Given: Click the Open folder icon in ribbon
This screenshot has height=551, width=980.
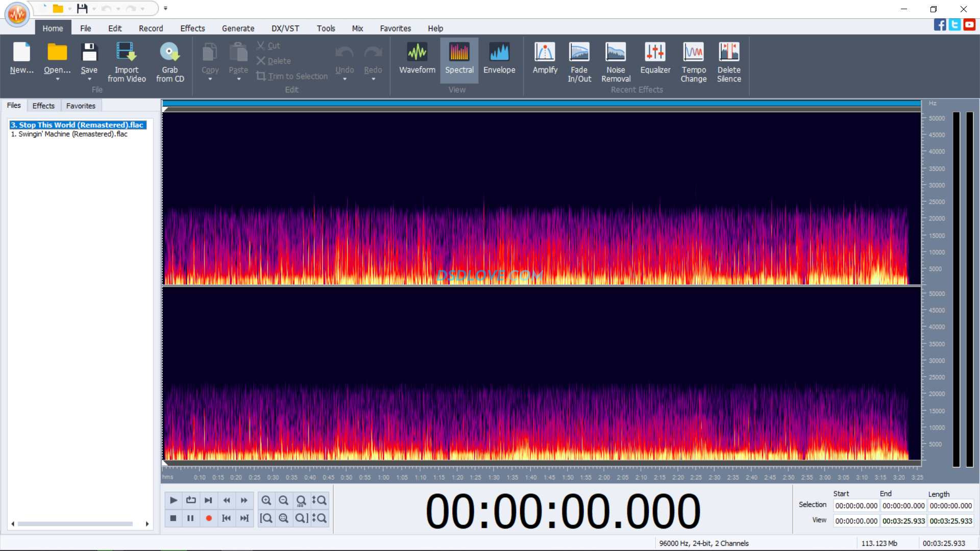Looking at the screenshot, I should pyautogui.click(x=57, y=52).
